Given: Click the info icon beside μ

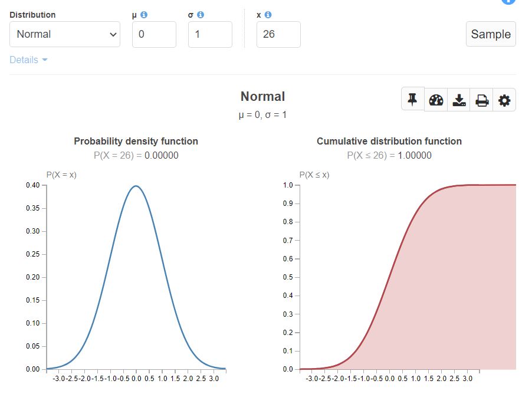Looking at the screenshot, I should click(x=143, y=15).
